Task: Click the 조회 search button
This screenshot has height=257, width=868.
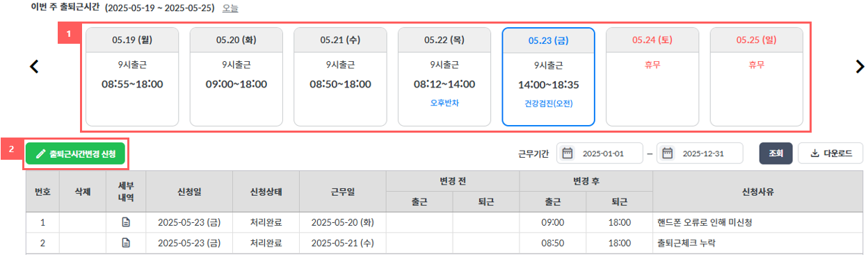Action: click(775, 154)
